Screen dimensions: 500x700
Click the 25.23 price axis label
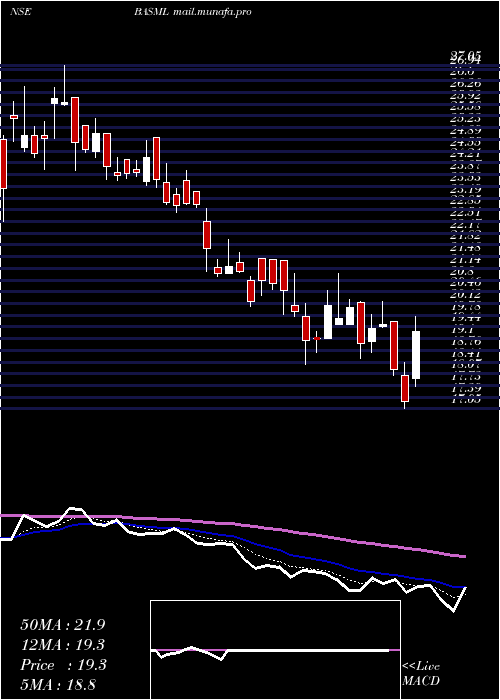(466, 119)
